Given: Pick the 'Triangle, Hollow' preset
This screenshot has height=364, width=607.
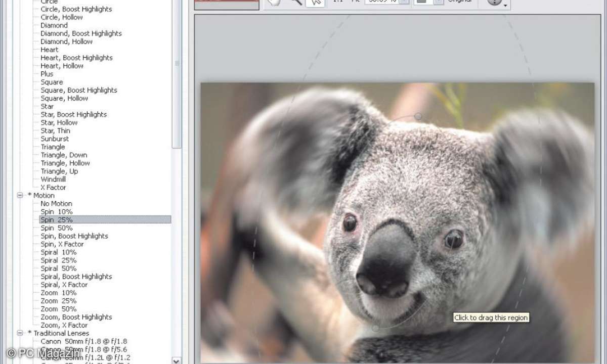Looking at the screenshot, I should [x=65, y=163].
